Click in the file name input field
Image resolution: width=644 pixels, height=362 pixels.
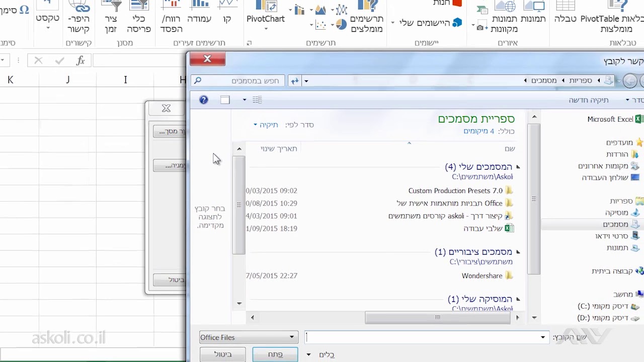click(426, 337)
